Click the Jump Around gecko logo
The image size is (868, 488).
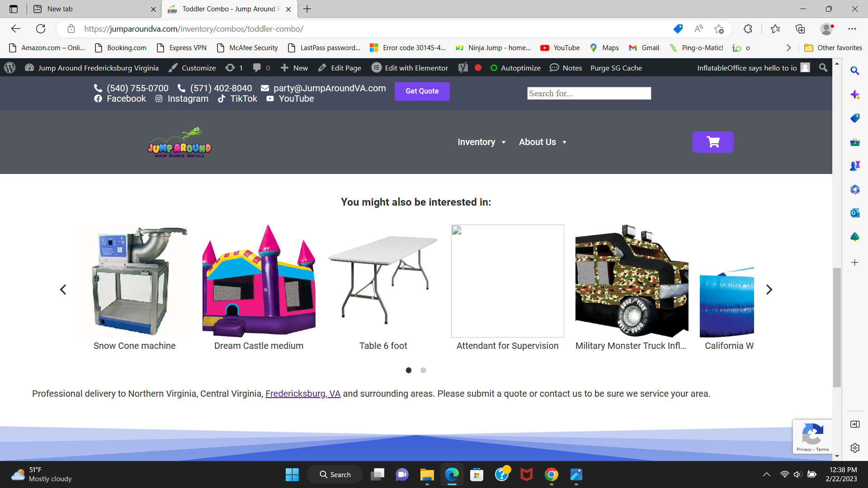point(179,142)
